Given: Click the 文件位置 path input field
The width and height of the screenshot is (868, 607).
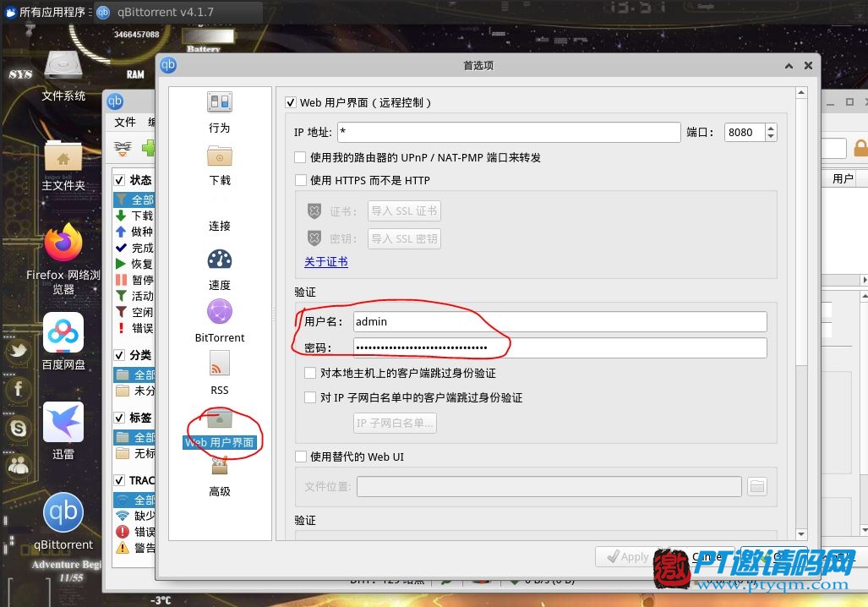Looking at the screenshot, I should [x=549, y=487].
